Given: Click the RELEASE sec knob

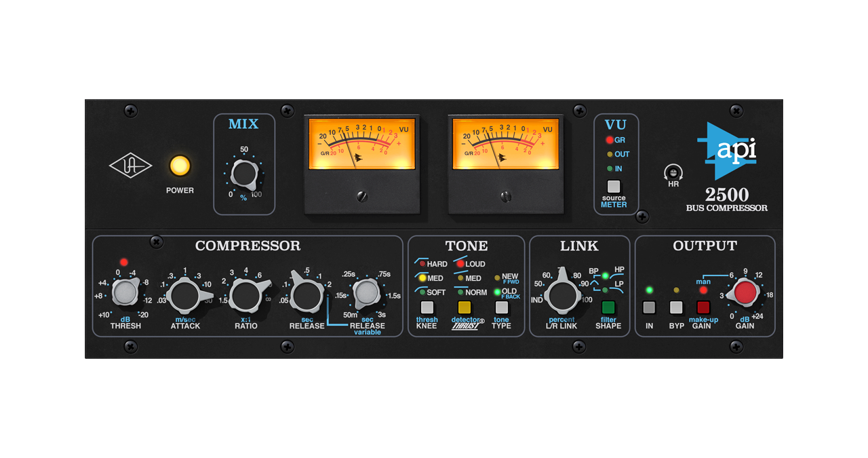Looking at the screenshot, I should [307, 294].
